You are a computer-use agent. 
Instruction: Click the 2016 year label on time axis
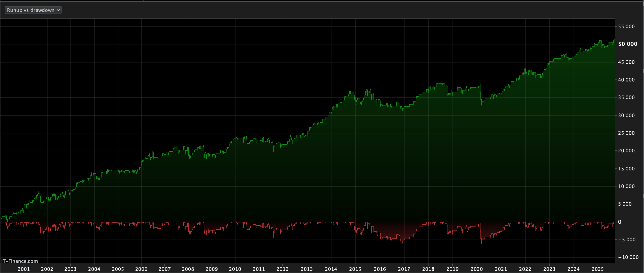pyautogui.click(x=380, y=269)
